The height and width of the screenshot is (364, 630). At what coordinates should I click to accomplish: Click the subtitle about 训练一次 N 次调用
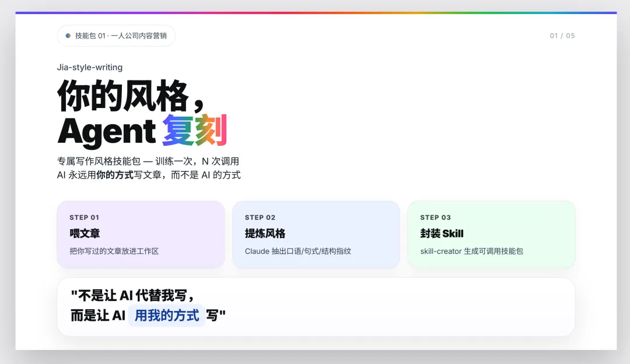(149, 161)
